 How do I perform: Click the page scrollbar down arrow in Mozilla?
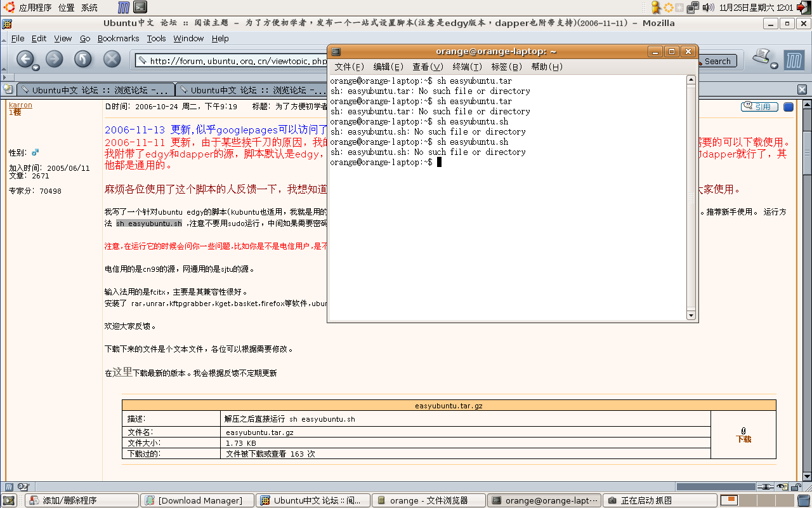[x=807, y=476]
